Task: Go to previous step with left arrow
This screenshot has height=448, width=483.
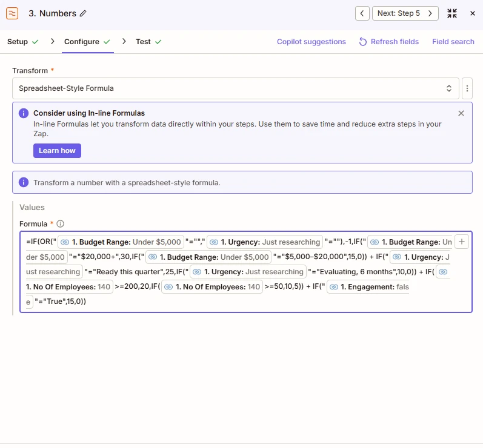Action: (362, 13)
